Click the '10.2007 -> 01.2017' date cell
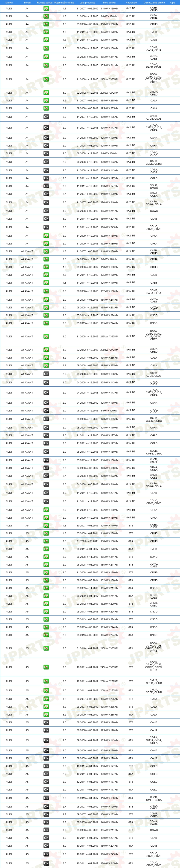Screen dimensions: 180x868 tap(87, 526)
